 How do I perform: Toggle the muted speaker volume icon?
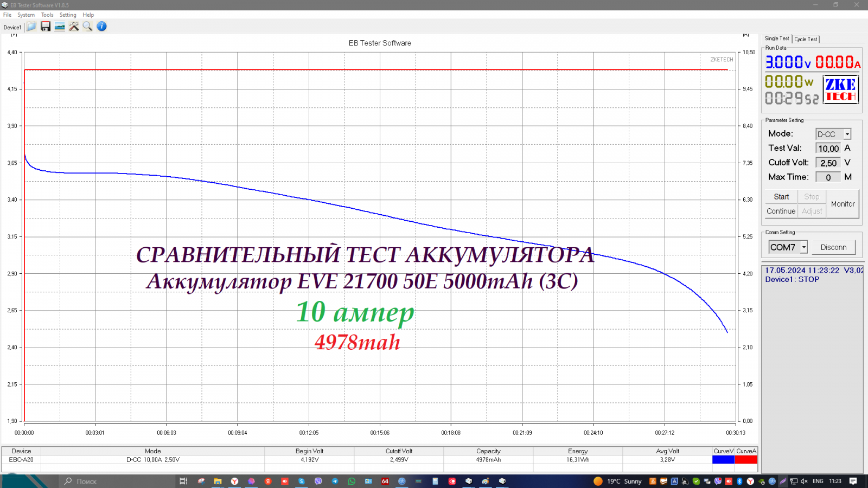(804, 481)
